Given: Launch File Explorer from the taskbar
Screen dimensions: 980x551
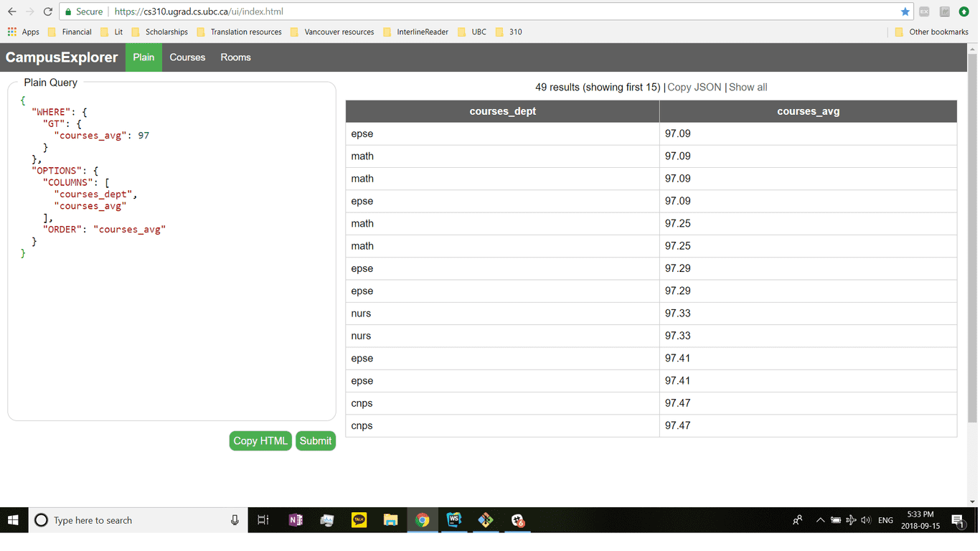Looking at the screenshot, I should tap(390, 520).
